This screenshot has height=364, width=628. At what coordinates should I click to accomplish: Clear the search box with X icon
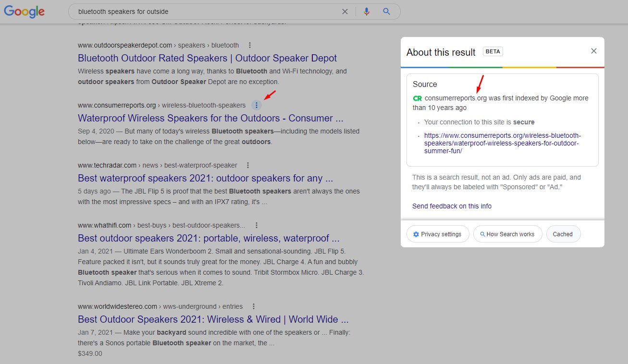pos(345,12)
